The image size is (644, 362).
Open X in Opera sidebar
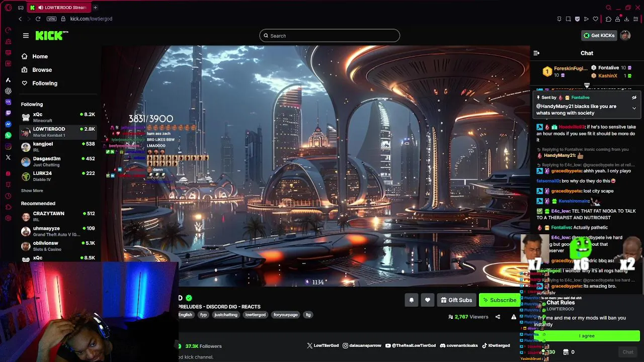(8, 157)
